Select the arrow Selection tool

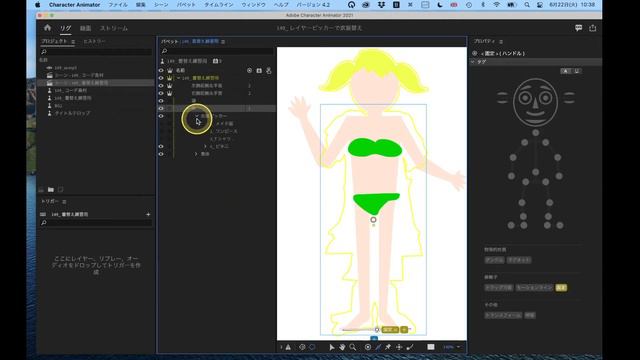point(331,347)
